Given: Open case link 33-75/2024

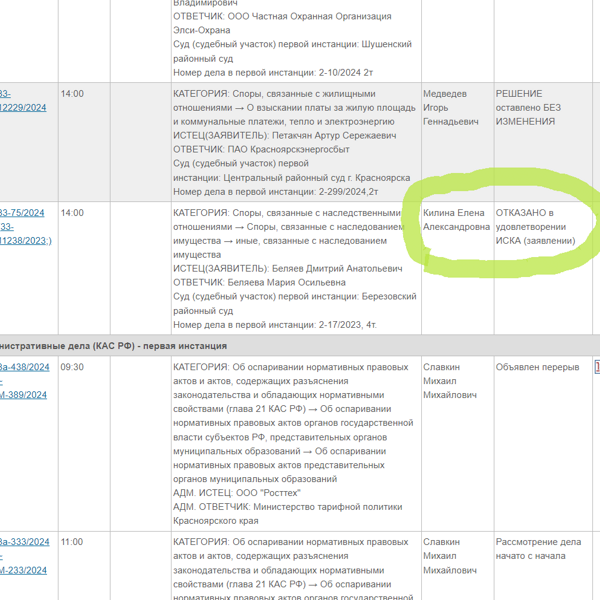Looking at the screenshot, I should click(x=22, y=213).
